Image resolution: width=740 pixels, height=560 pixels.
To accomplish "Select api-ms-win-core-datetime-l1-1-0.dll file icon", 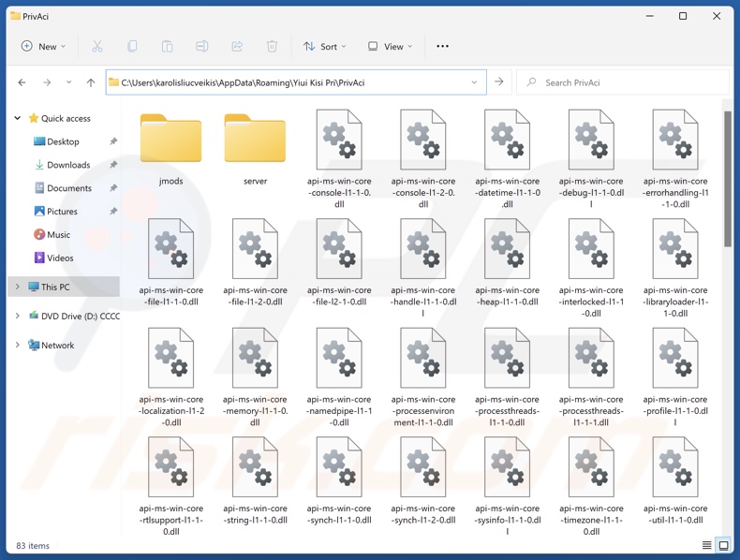I will coord(508,140).
